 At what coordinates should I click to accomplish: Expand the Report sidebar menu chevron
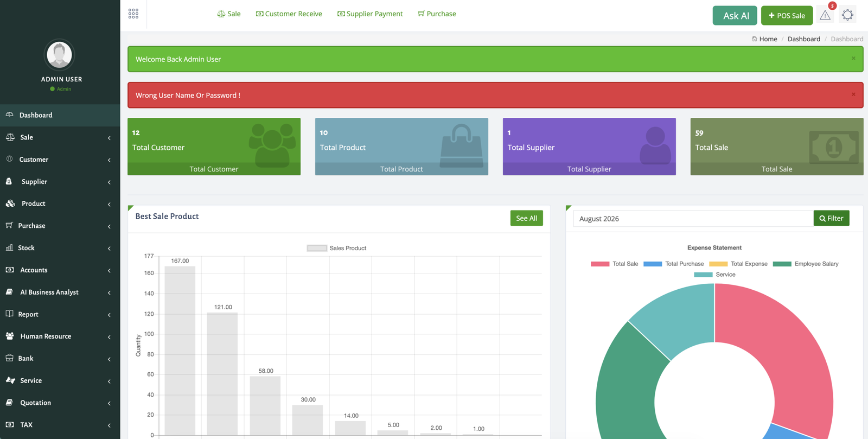(x=109, y=315)
